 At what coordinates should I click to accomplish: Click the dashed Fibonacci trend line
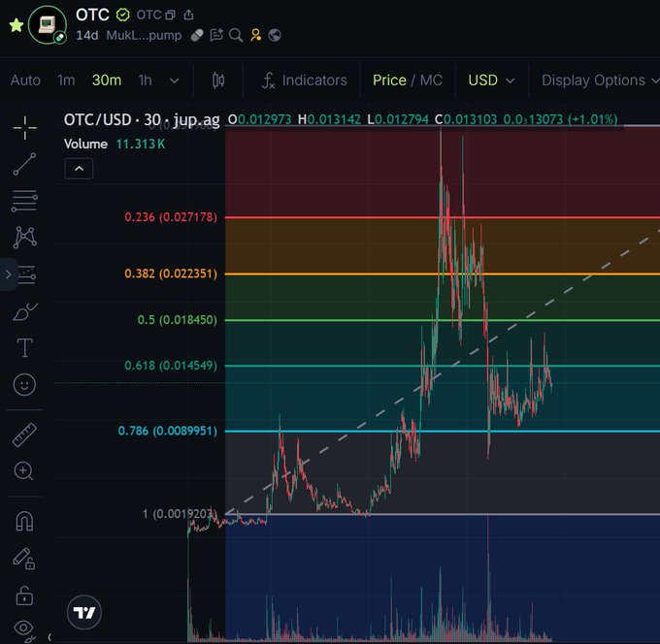(x=442, y=373)
